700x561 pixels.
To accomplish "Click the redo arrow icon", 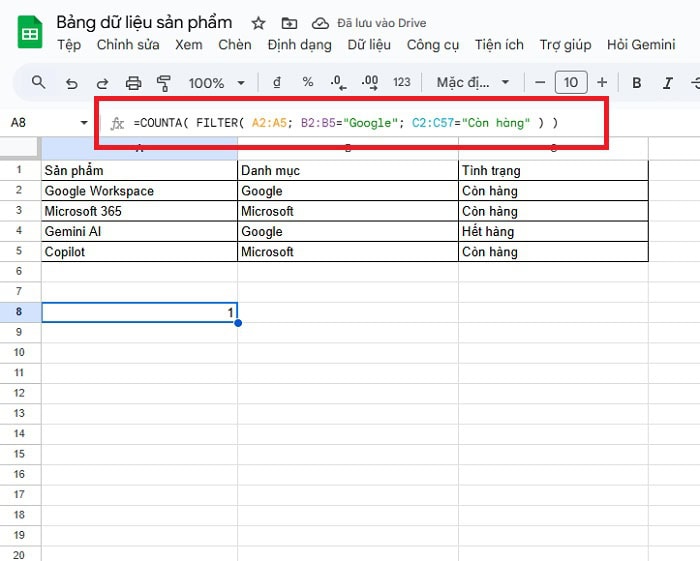I will pos(102,83).
